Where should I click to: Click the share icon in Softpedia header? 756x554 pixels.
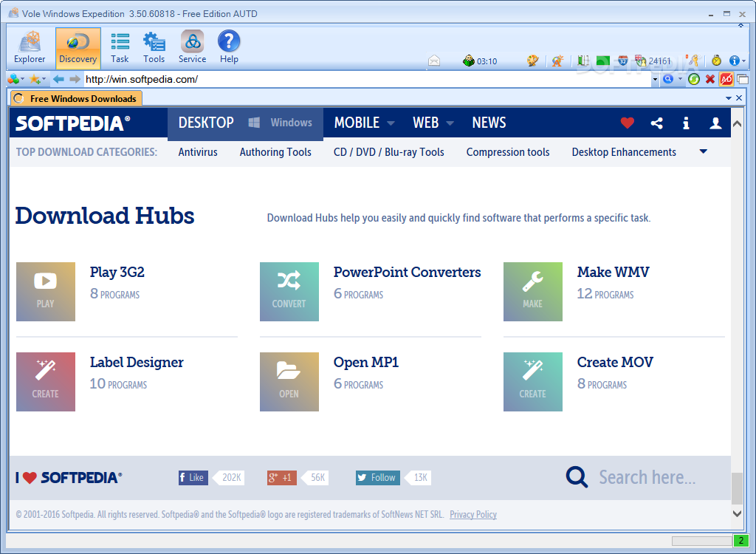pyautogui.click(x=656, y=123)
